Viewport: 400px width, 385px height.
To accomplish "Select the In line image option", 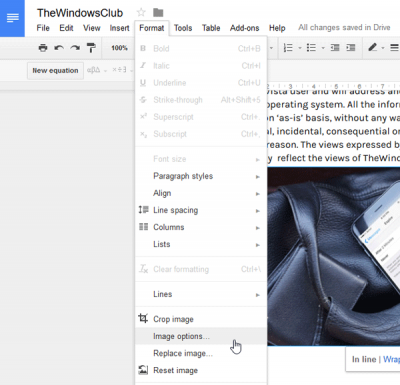I will pyautogui.click(x=364, y=359).
